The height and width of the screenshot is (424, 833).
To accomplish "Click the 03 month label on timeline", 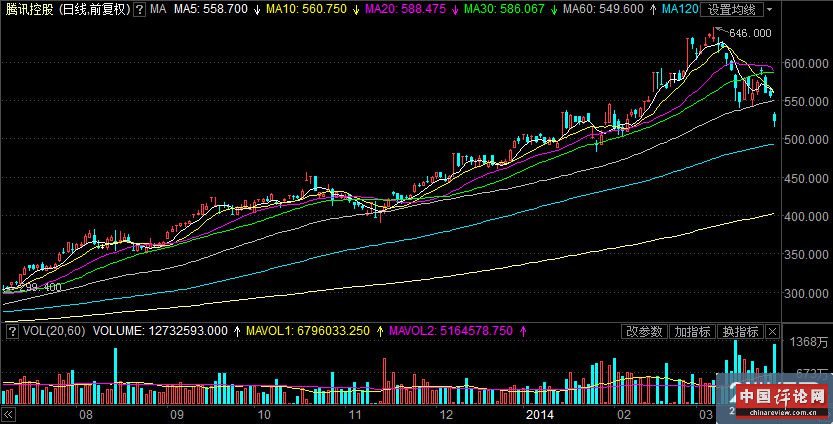I will pos(706,415).
